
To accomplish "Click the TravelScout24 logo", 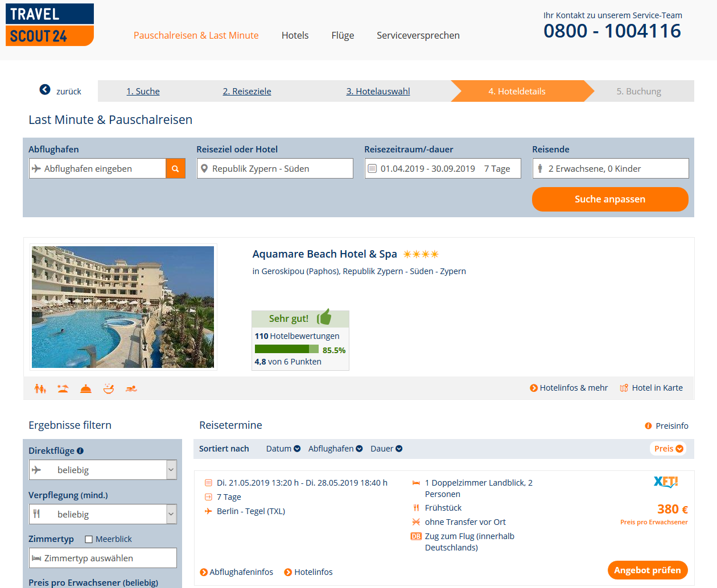I will pyautogui.click(x=50, y=25).
